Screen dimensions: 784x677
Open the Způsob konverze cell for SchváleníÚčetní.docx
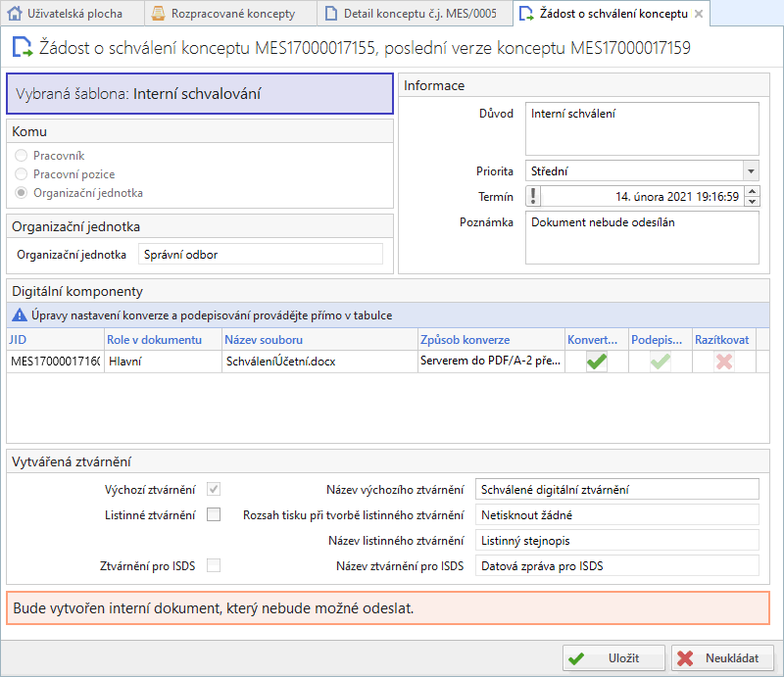[x=490, y=362]
